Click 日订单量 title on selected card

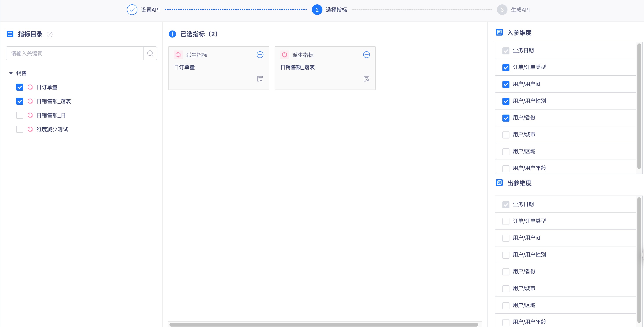point(184,67)
